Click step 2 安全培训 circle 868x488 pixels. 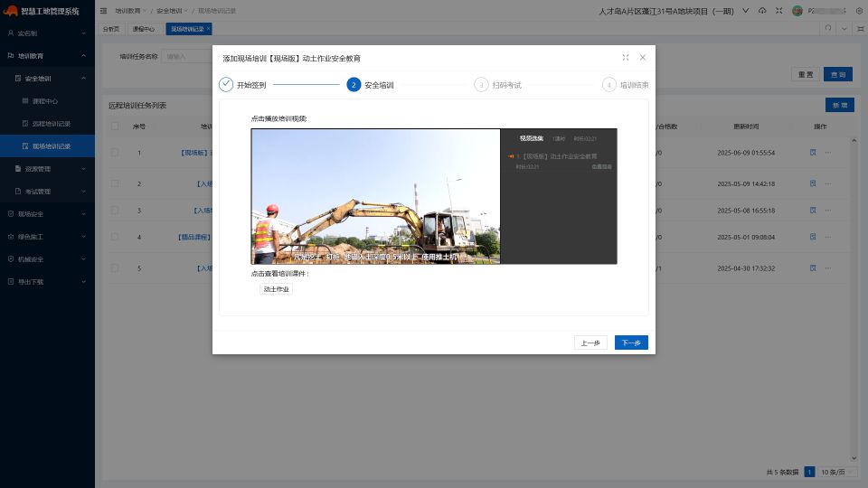(x=354, y=85)
